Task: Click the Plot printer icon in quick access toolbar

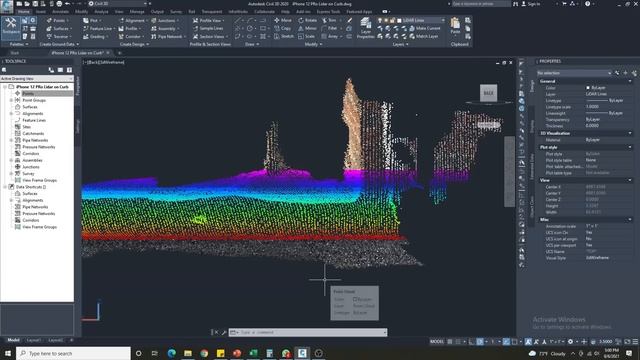Action: (x=59, y=4)
